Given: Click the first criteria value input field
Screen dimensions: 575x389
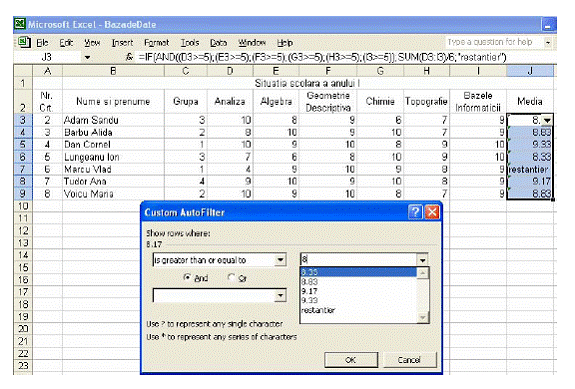Looking at the screenshot, I should click(359, 260).
